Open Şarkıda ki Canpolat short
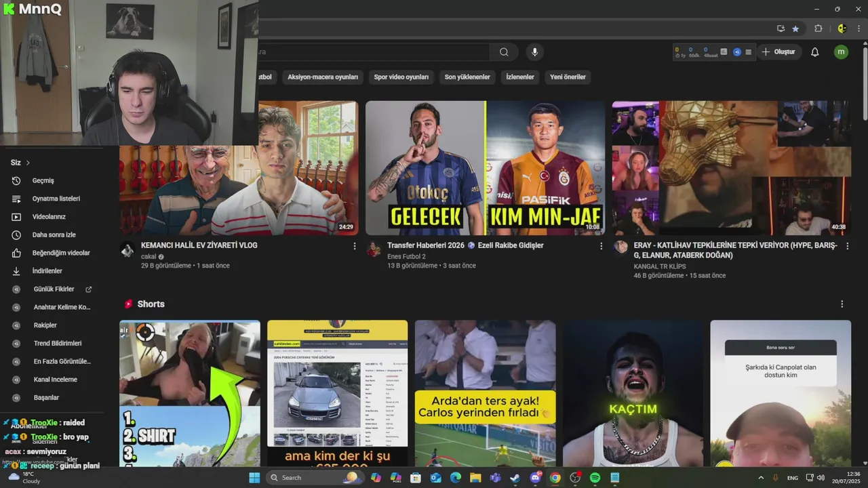This screenshot has width=868, height=488. coord(781,393)
